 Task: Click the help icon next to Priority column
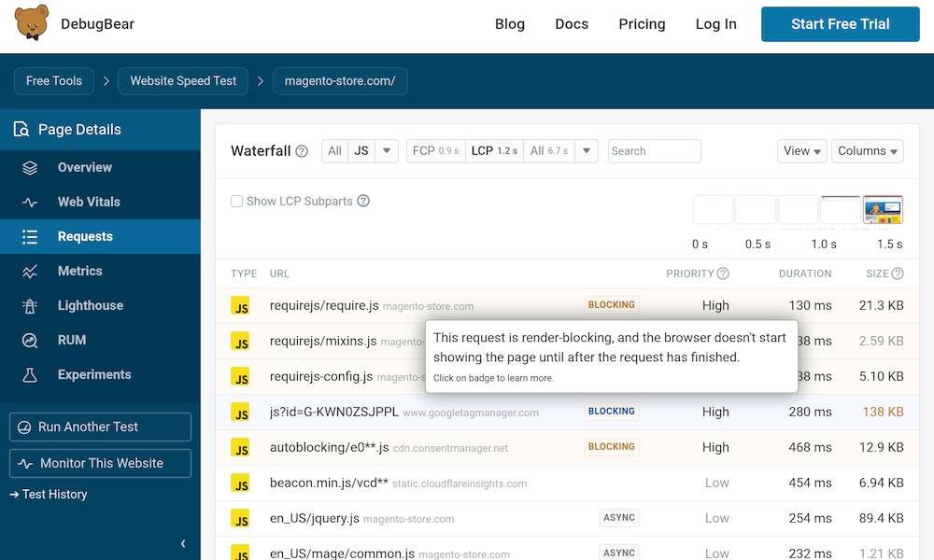[x=722, y=273]
